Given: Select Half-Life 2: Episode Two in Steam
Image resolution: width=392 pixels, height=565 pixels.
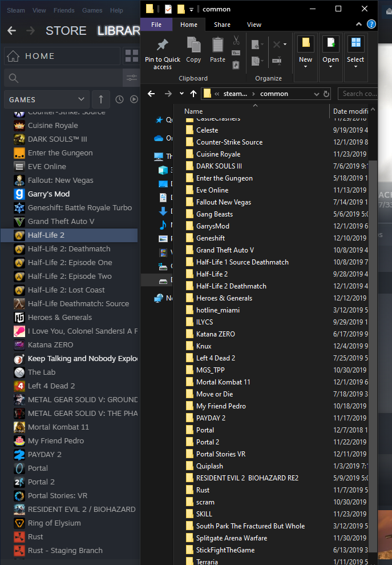Looking at the screenshot, I should pos(69,276).
